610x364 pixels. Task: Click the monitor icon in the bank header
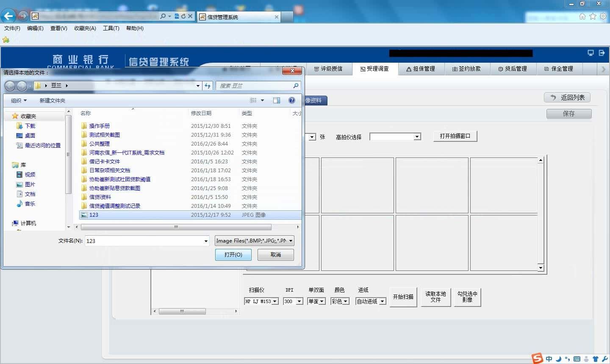coord(591,53)
